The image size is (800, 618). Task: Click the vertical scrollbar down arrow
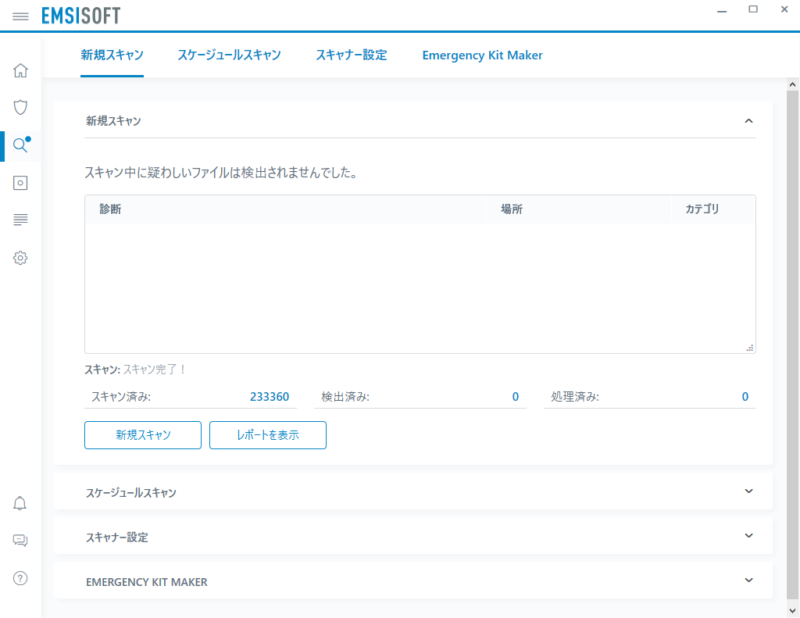pos(792,609)
